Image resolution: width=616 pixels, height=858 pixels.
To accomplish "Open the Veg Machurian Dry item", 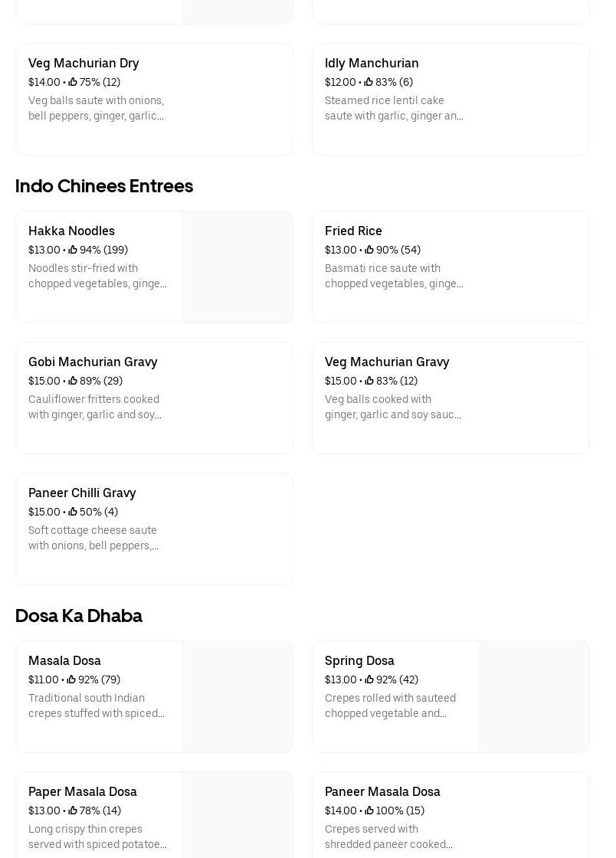I will [84, 63].
